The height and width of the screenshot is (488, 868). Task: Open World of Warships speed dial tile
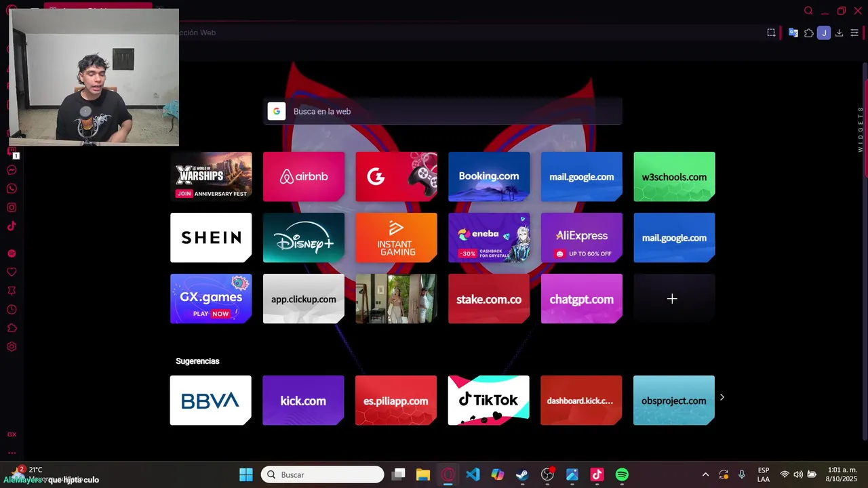point(211,176)
